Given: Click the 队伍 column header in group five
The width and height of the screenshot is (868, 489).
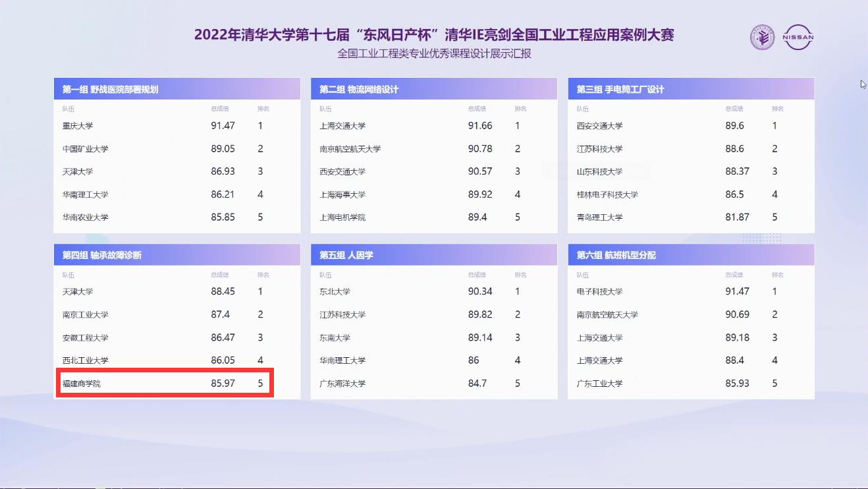Looking at the screenshot, I should [x=325, y=275].
